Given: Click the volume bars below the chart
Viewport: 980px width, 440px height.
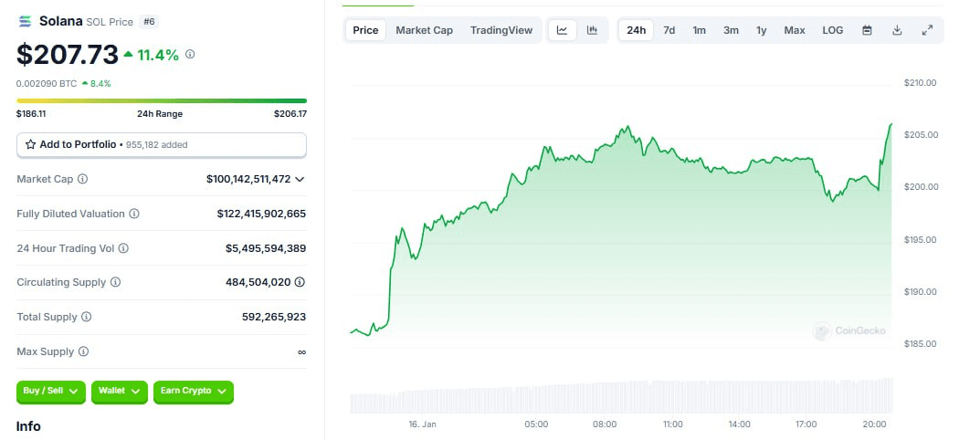Looking at the screenshot, I should [621, 396].
